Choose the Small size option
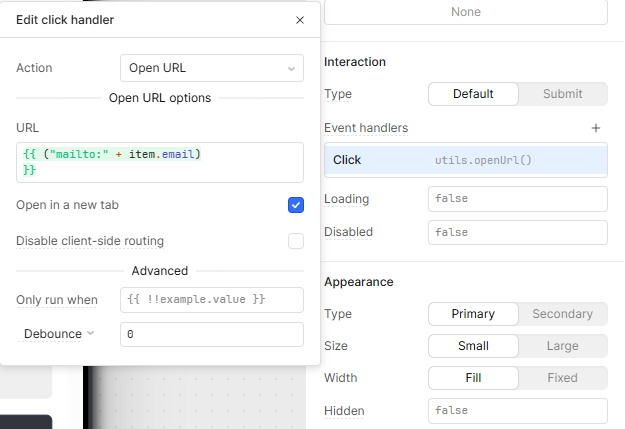The image size is (625, 429). point(473,346)
